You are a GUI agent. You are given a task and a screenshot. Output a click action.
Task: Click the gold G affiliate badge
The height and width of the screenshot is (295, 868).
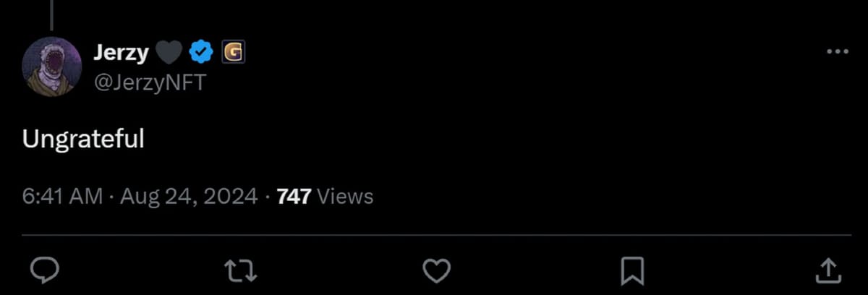(233, 52)
